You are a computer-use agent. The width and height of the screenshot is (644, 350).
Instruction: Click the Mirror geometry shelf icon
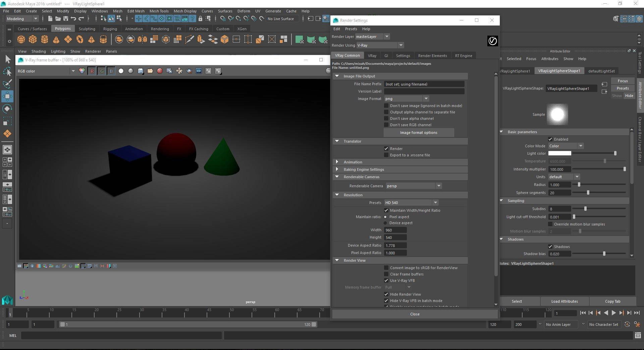point(142,40)
